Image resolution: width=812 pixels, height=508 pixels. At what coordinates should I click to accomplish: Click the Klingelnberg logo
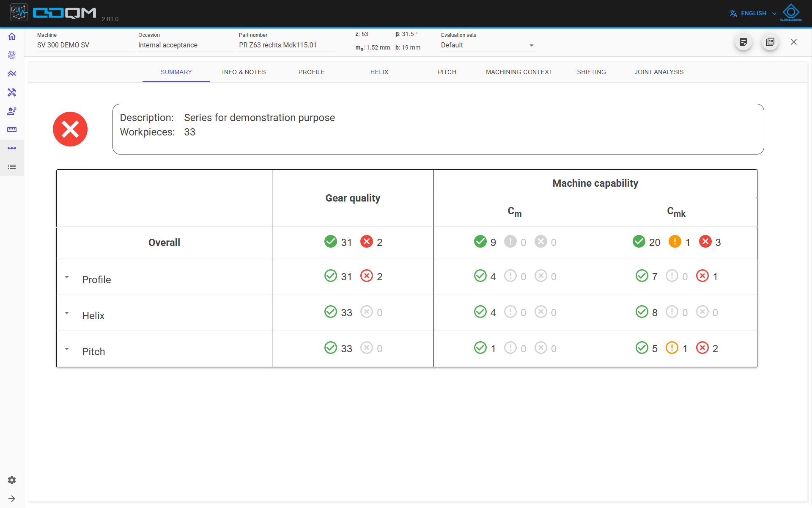click(x=791, y=13)
